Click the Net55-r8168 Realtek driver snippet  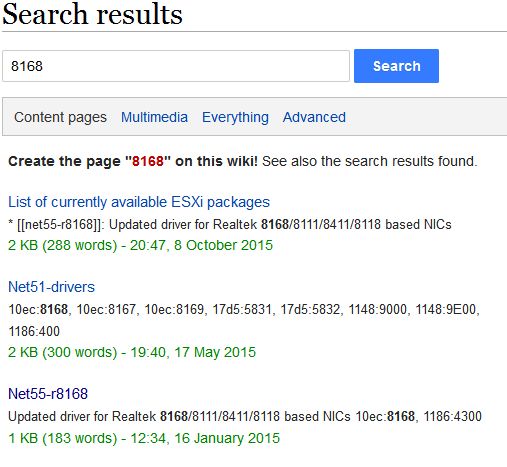tap(245, 416)
